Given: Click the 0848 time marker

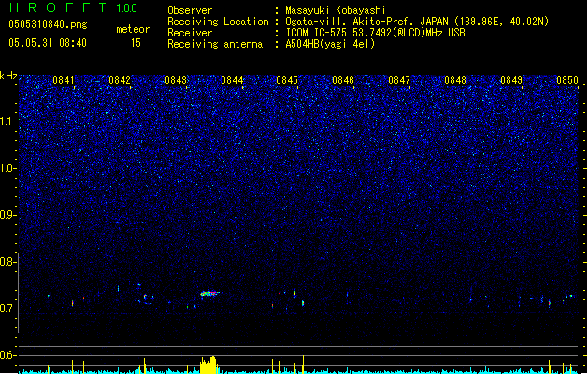Looking at the screenshot, I should (x=455, y=80).
